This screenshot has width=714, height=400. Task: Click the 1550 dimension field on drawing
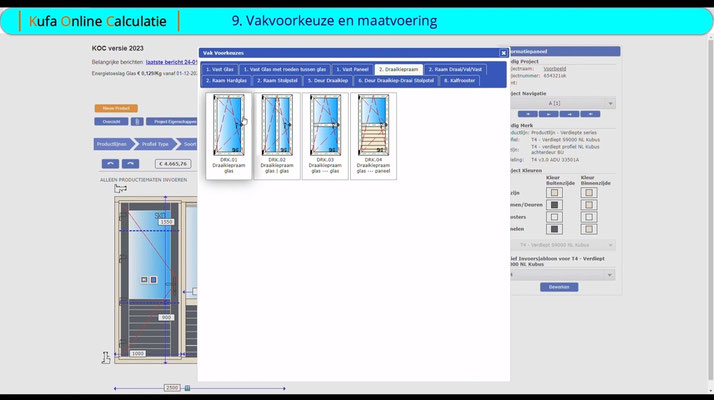pyautogui.click(x=166, y=222)
